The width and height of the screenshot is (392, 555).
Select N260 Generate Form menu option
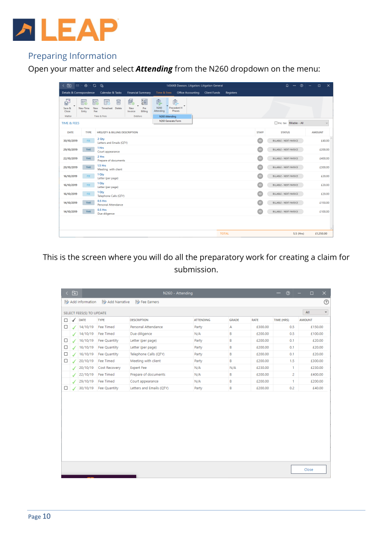170,121
